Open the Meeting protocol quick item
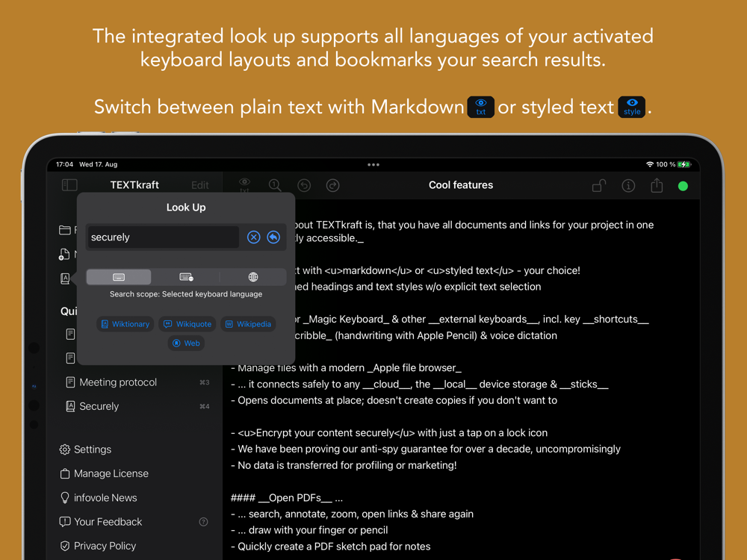Viewport: 747px width, 560px height. [137, 382]
